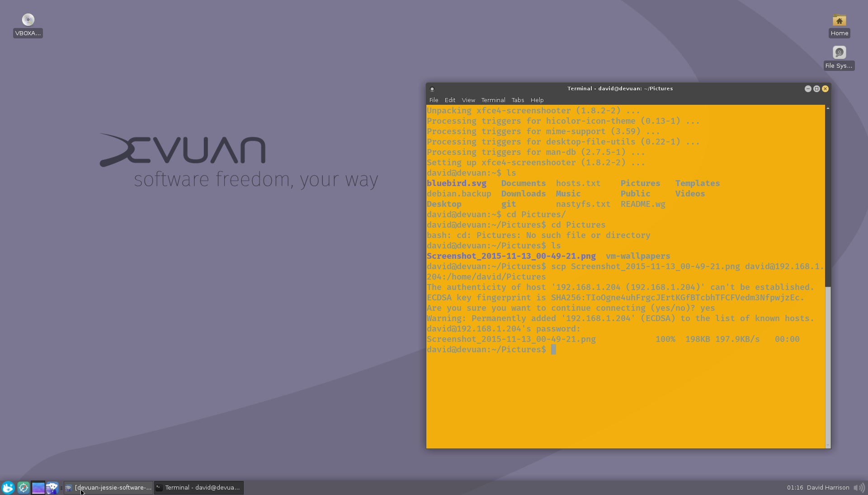Open the Edit menu in Terminal

pos(450,100)
